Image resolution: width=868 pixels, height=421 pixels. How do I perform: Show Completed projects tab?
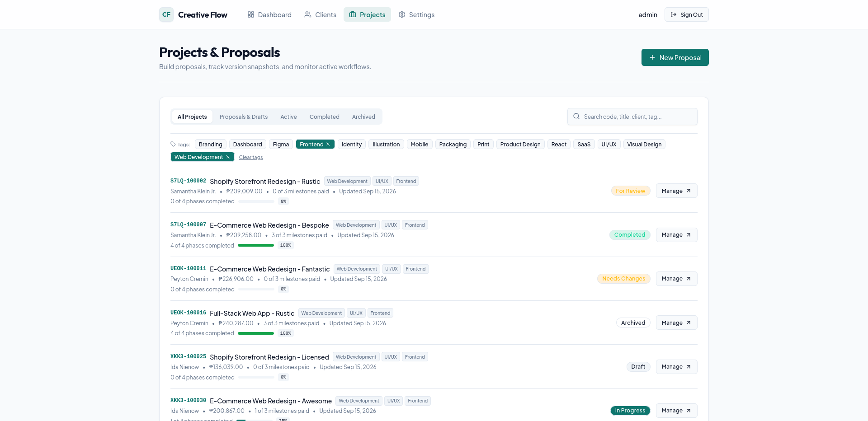[x=325, y=117]
